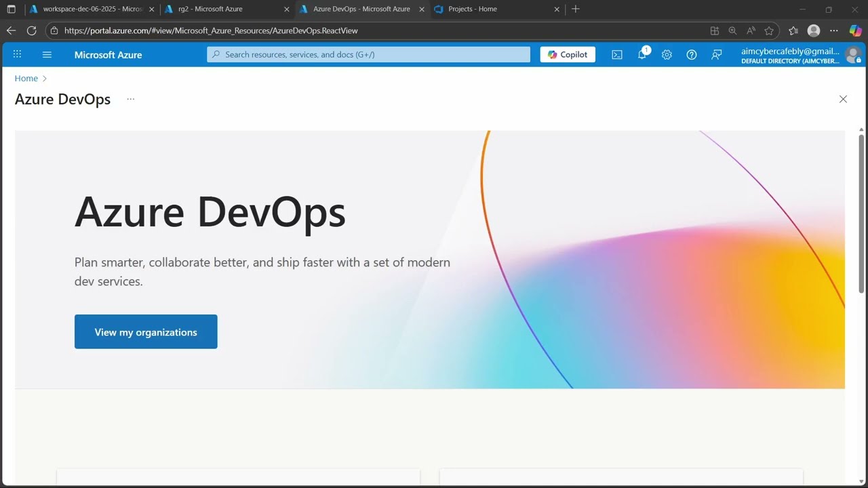The width and height of the screenshot is (868, 488).
Task: Click the search resources box
Action: coord(368,55)
